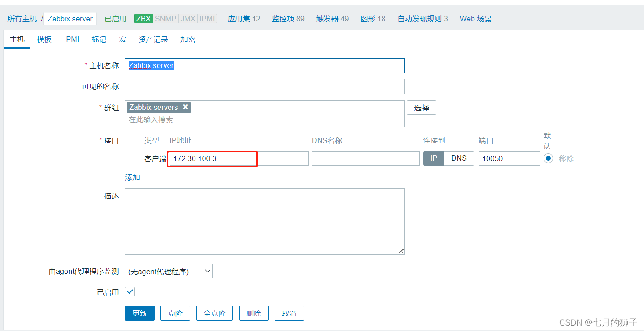The image size is (644, 331).
Task: Click the 主机名称 input field
Action: 265,65
